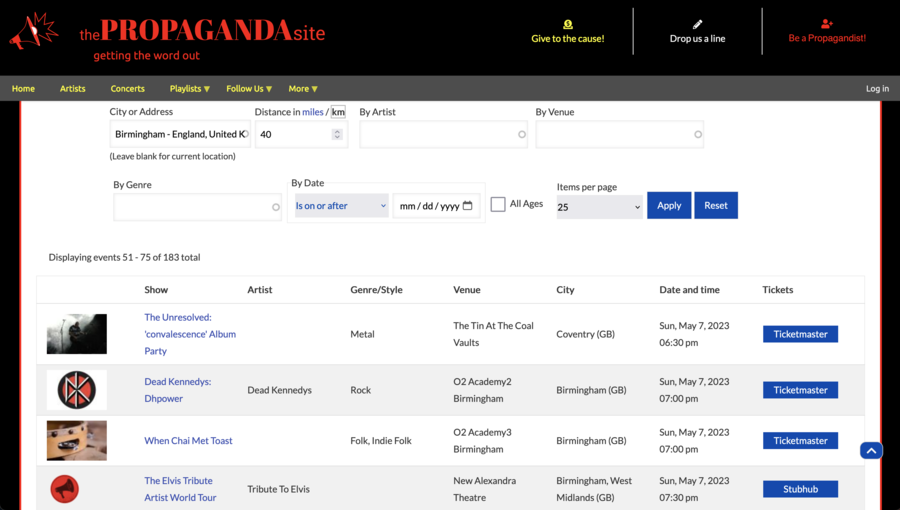The height and width of the screenshot is (510, 900).
Task: Click the Drop us a line pencil icon
Action: coord(697,24)
